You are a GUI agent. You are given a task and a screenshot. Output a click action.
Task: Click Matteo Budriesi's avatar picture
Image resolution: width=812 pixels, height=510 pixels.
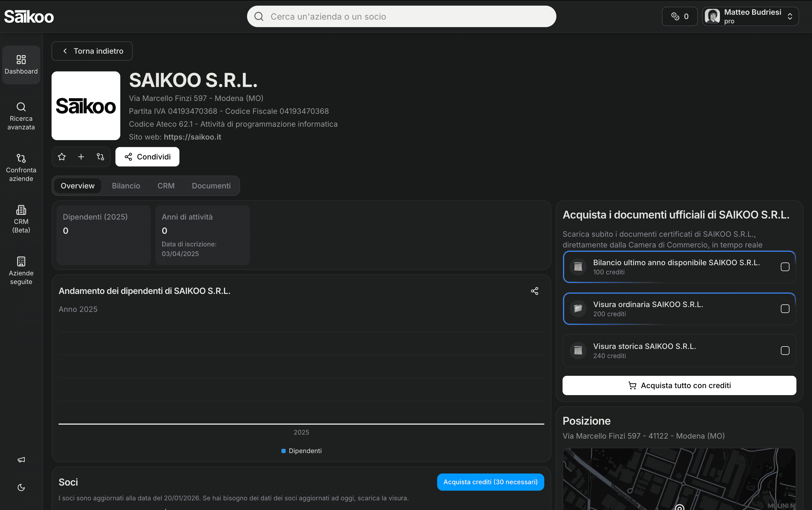point(712,17)
